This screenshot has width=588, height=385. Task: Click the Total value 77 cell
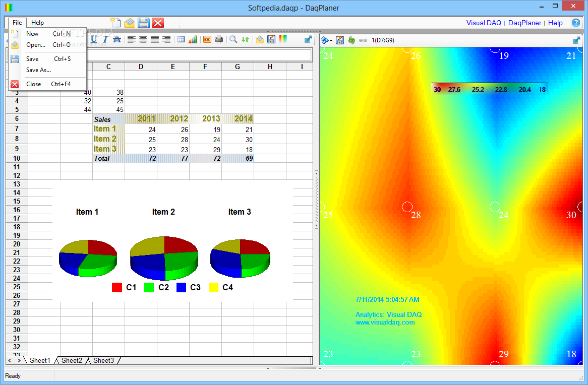(173, 158)
